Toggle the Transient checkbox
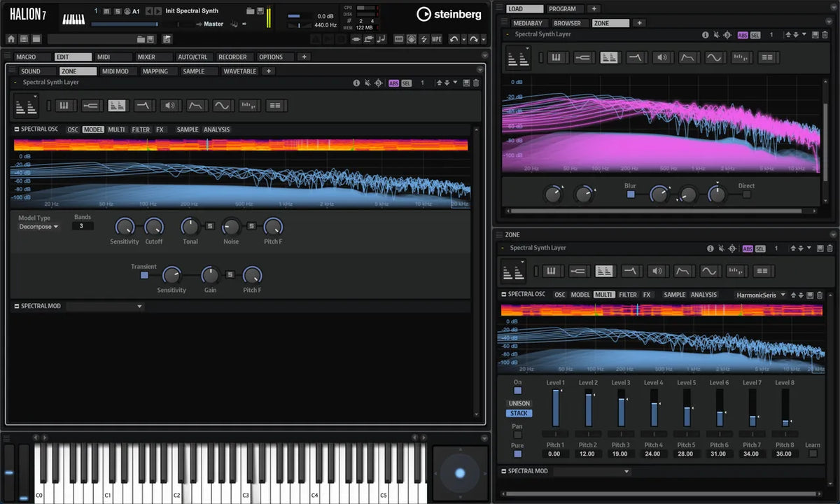Screen dimensions: 840x504 point(144,275)
